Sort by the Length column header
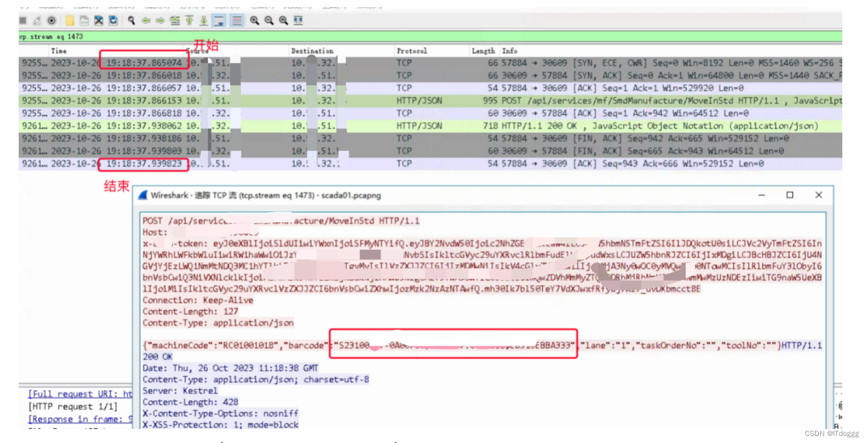Viewport: 868px width, 443px height. point(484,51)
